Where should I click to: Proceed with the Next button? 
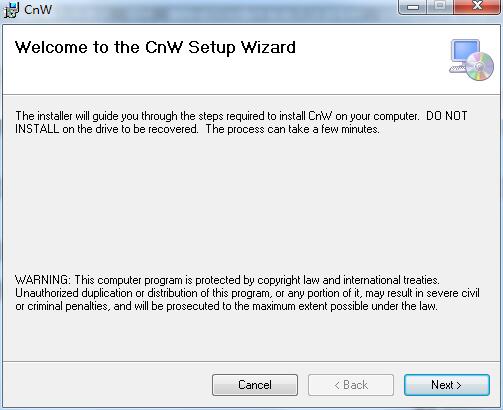(x=447, y=385)
